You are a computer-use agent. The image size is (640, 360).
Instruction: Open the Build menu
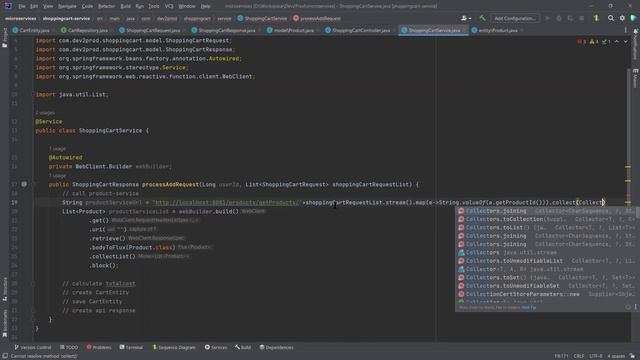(x=125, y=6)
